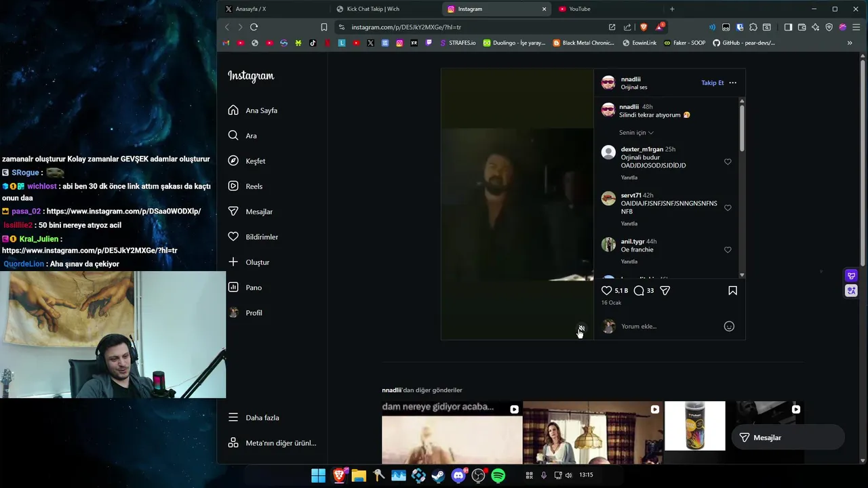Open the STRAFES.io bookmark
The height and width of the screenshot is (488, 868).
click(458, 43)
